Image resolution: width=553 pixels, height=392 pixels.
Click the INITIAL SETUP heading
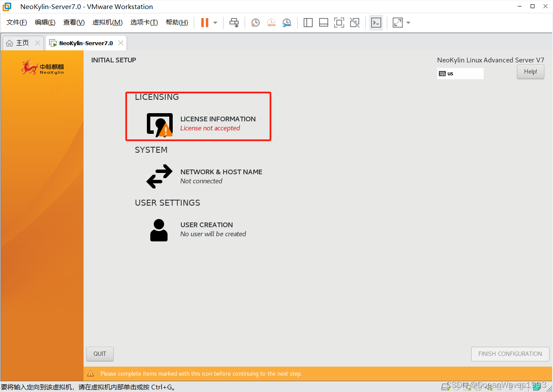(114, 60)
